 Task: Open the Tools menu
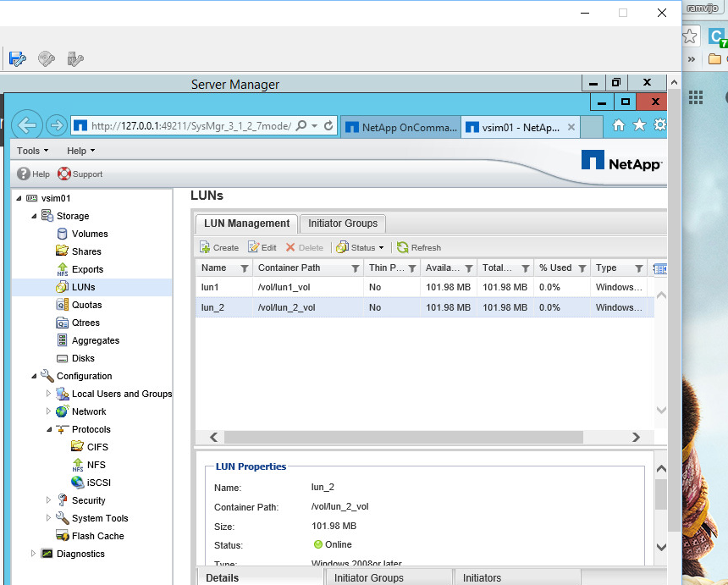coord(30,150)
